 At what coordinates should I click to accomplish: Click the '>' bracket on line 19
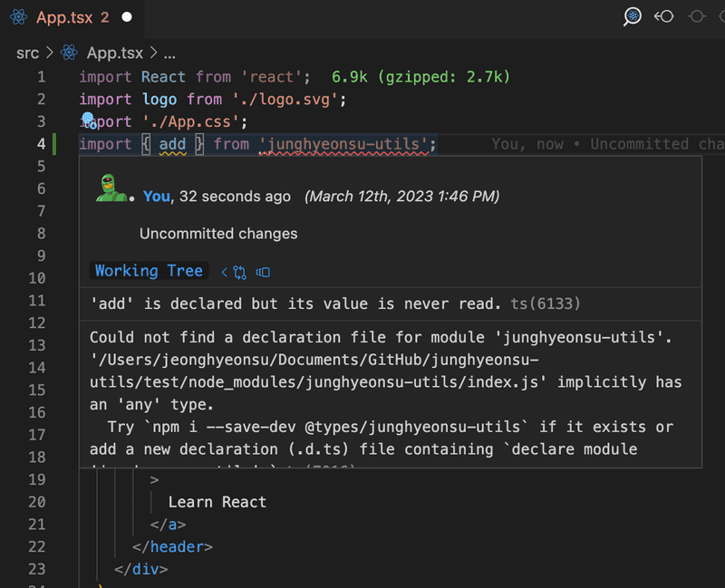154,480
